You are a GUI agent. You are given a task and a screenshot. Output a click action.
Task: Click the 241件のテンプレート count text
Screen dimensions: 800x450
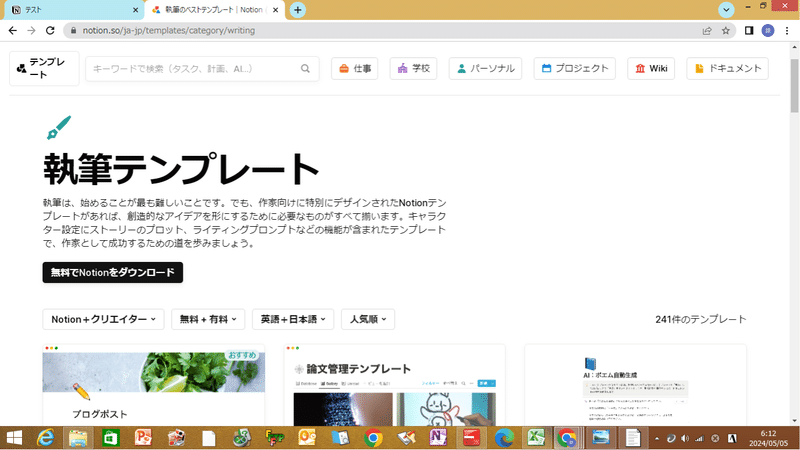click(701, 319)
